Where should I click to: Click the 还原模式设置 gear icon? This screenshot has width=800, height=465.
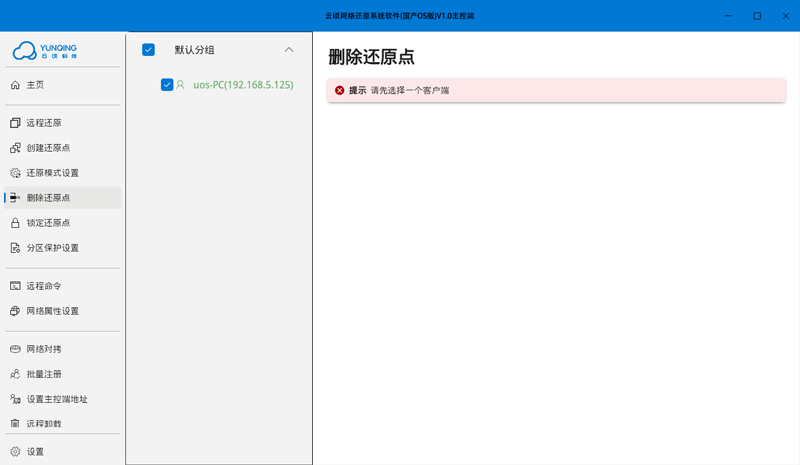(15, 173)
